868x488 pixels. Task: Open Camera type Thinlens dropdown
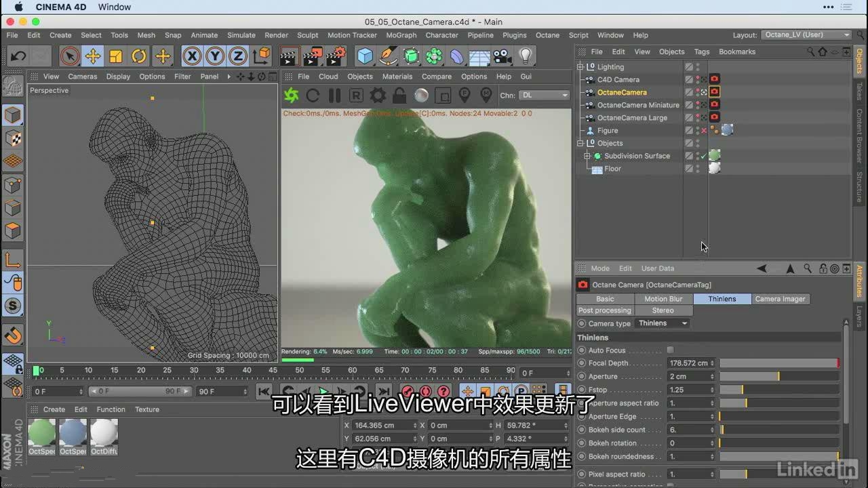click(x=663, y=323)
